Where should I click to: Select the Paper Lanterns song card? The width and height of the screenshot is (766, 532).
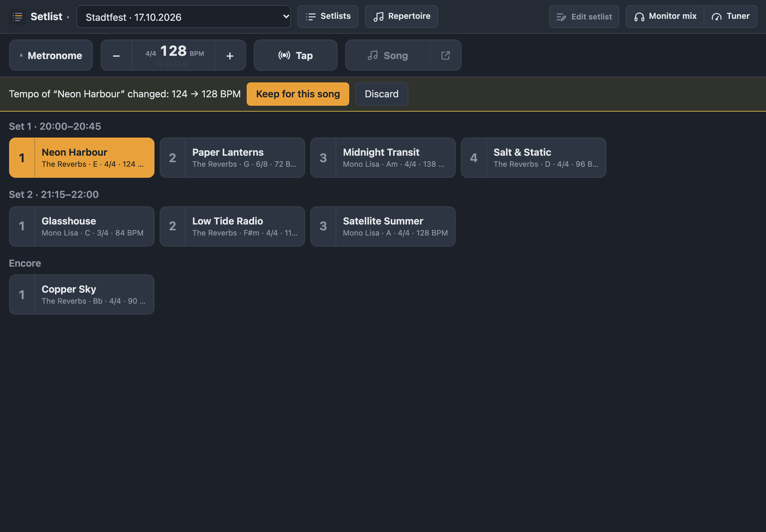(x=232, y=157)
